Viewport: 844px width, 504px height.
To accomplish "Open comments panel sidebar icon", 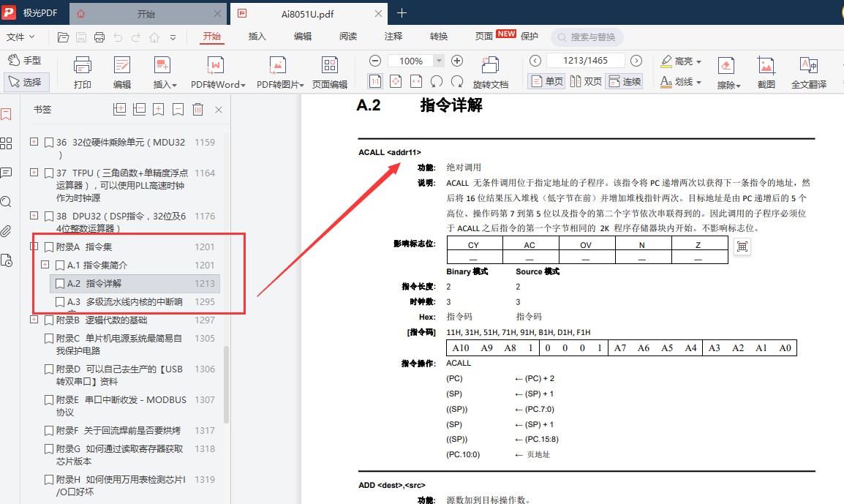I will (x=7, y=173).
